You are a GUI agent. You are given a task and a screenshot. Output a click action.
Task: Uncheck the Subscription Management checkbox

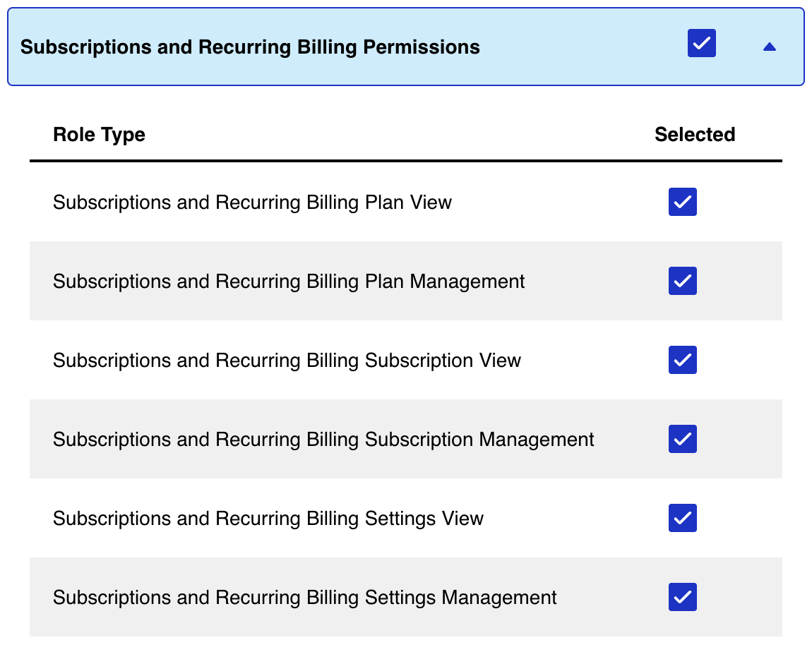click(x=682, y=439)
